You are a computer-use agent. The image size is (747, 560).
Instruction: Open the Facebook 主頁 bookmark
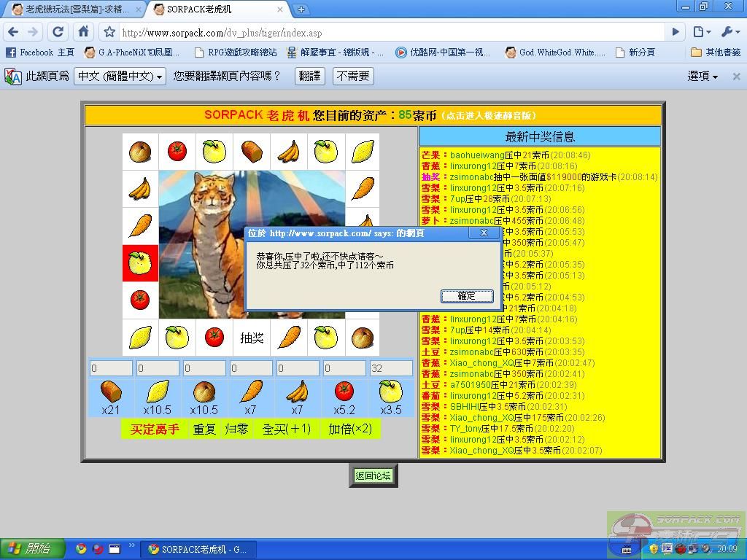tap(40, 52)
